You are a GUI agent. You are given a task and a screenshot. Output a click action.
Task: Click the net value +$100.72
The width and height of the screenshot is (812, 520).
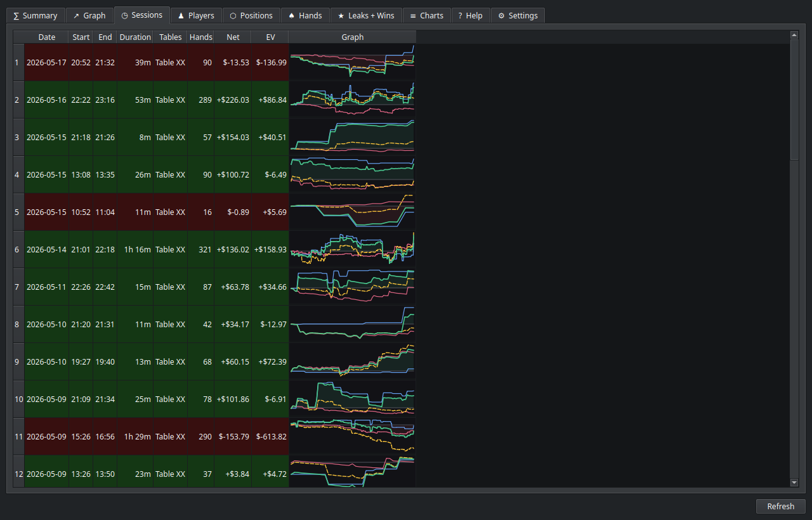pos(233,174)
